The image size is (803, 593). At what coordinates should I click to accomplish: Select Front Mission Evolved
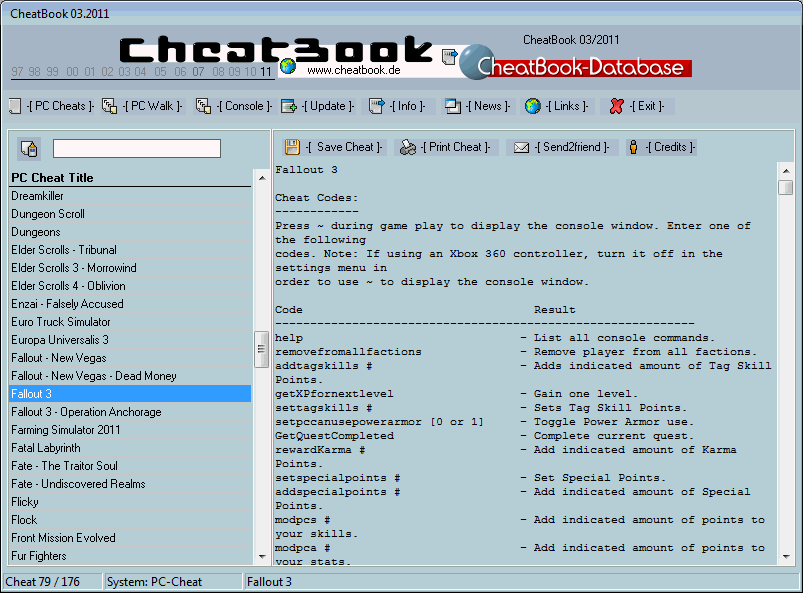pos(130,538)
